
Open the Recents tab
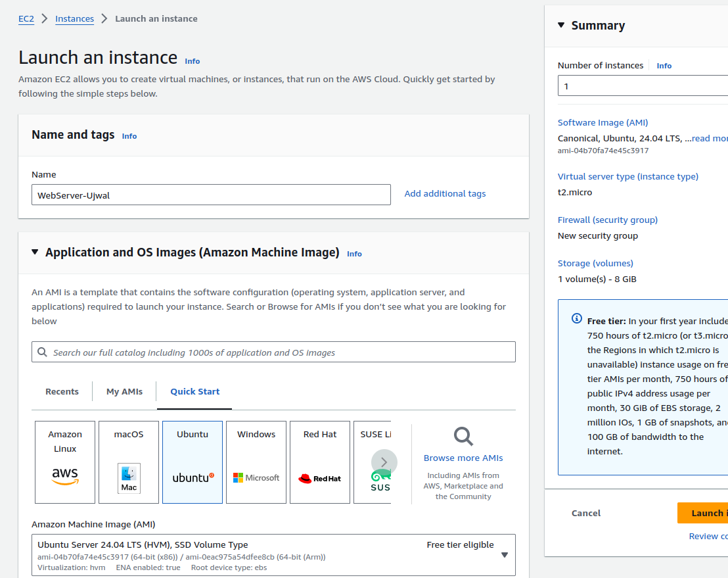(x=62, y=391)
